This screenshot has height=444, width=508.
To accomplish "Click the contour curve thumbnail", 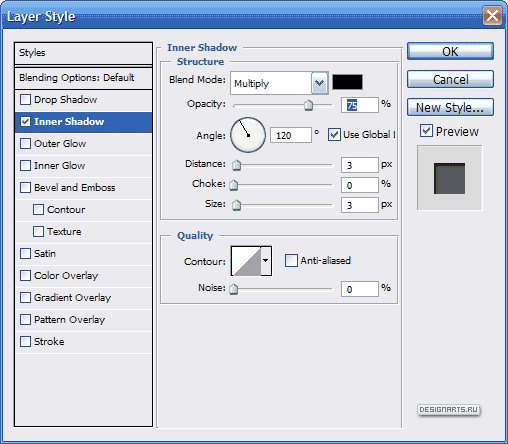I will [x=246, y=261].
